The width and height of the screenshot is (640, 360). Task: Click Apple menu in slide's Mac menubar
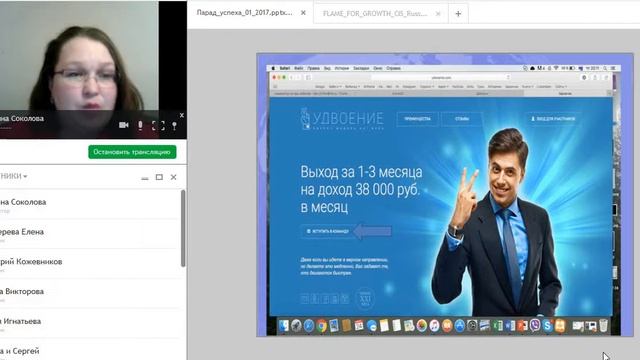tap(273, 68)
